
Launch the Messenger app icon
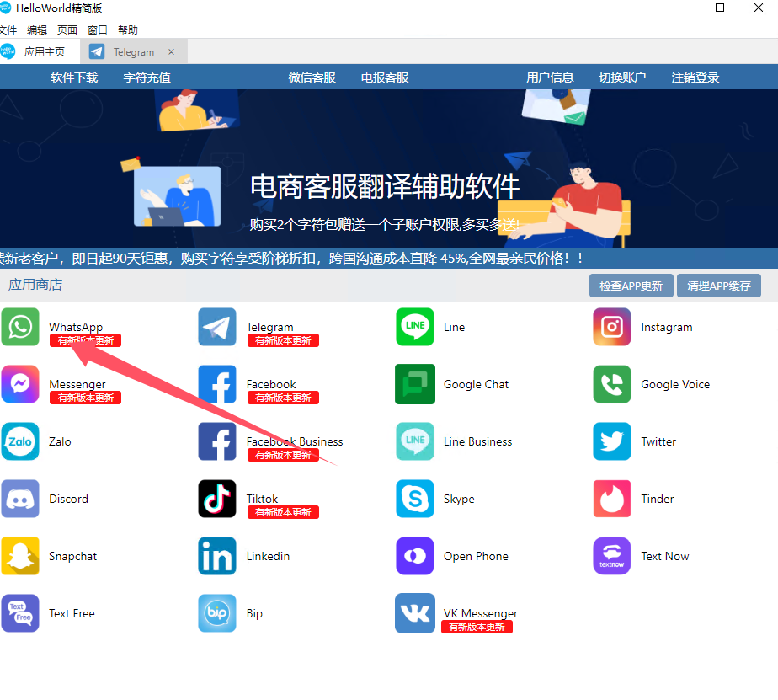click(x=20, y=384)
